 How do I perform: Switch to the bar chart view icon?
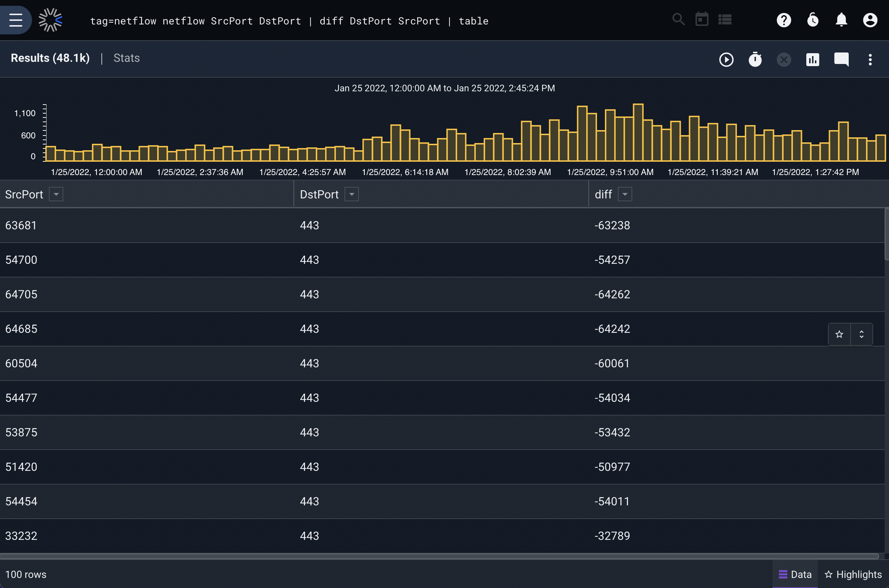coord(812,60)
